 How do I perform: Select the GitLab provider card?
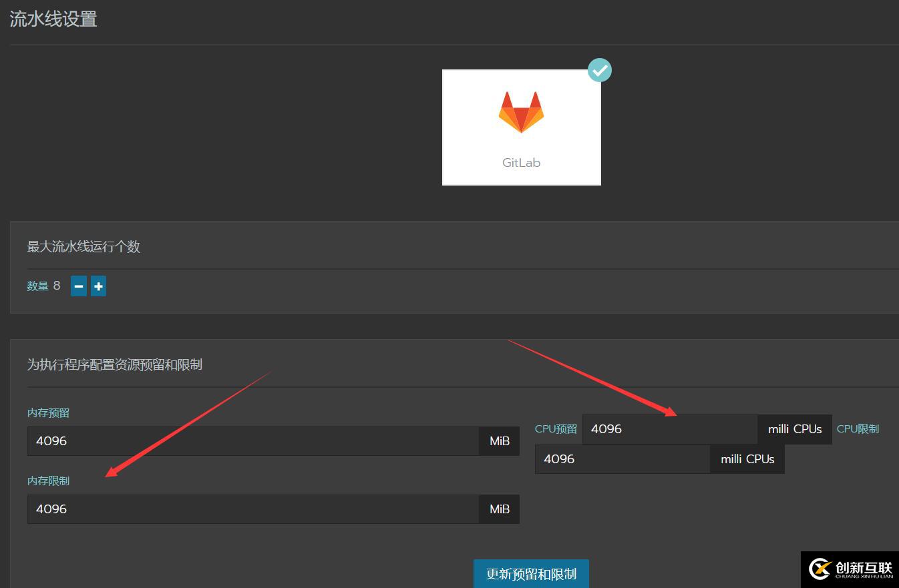point(521,127)
